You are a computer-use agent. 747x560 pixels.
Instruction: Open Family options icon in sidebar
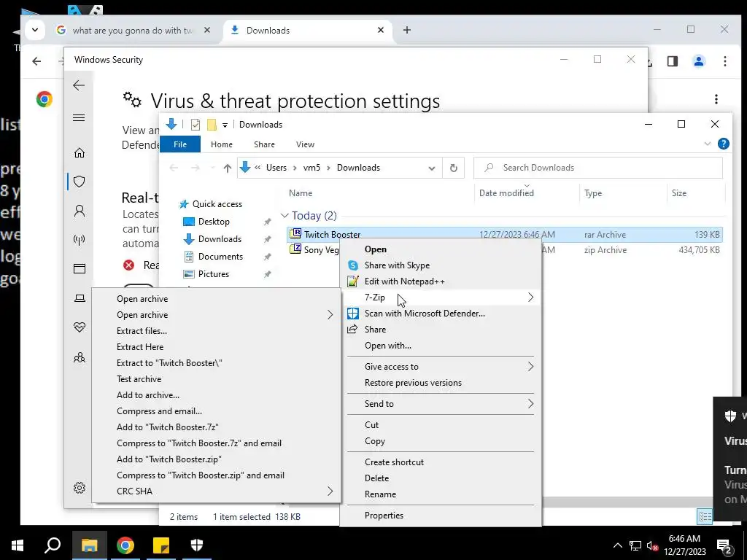pos(79,357)
